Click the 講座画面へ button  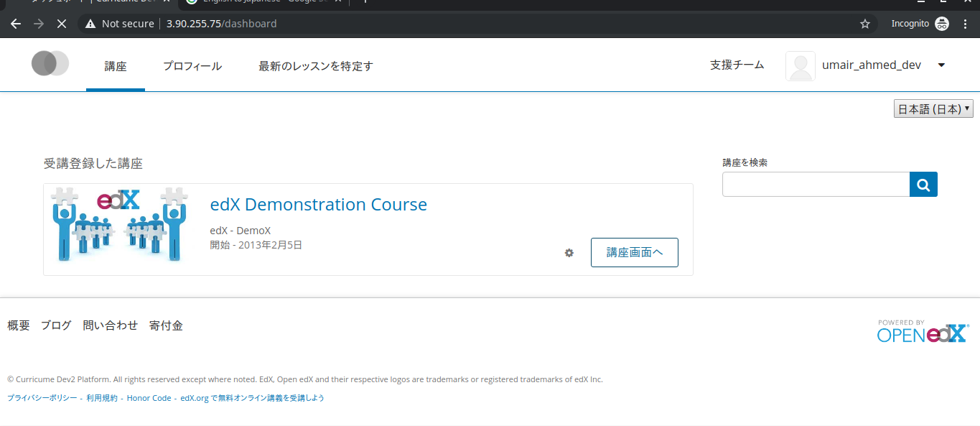coord(634,252)
